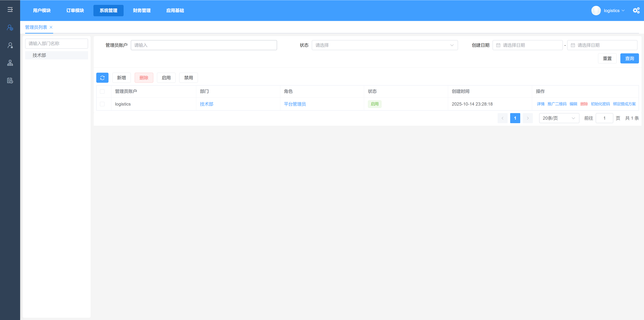Collapse sidebar with hamburger menu icon
This screenshot has width=644, height=320.
(x=10, y=10)
